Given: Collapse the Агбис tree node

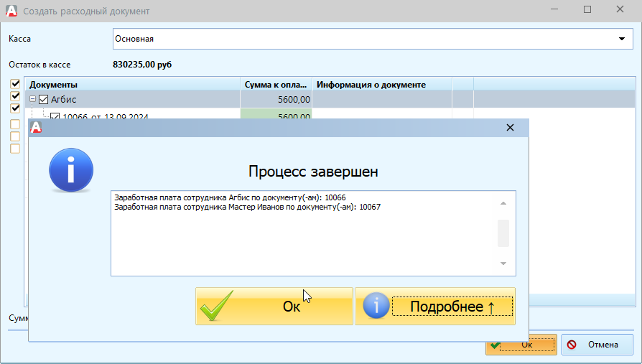Looking at the screenshot, I should click(x=32, y=100).
